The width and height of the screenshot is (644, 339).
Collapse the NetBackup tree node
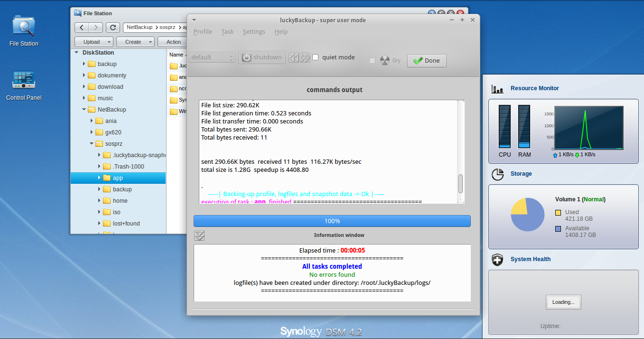pos(84,110)
